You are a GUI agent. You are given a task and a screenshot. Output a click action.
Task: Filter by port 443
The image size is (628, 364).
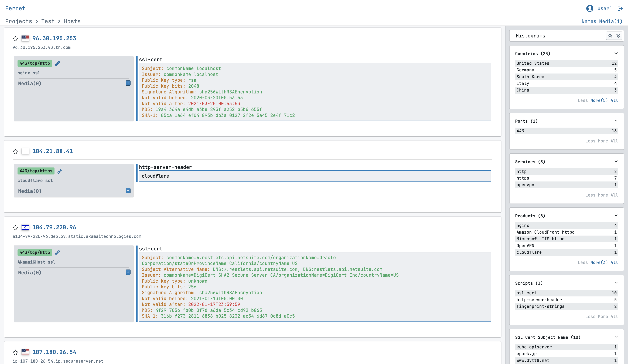coord(566,131)
